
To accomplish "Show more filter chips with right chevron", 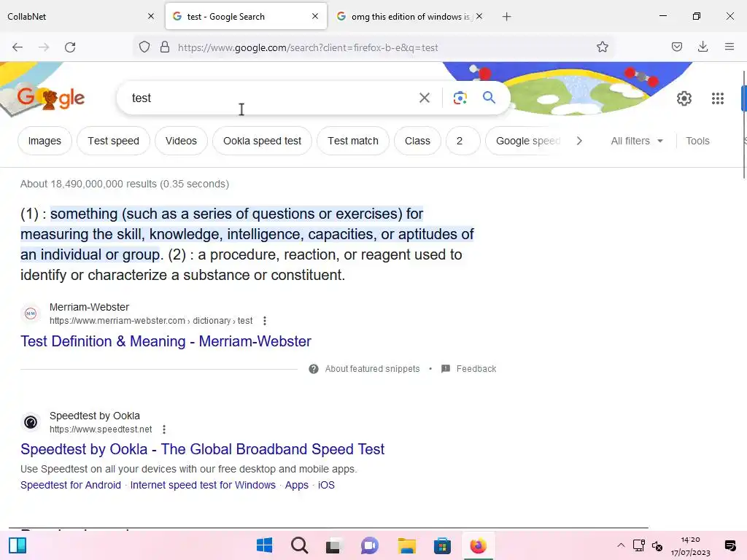I will tap(579, 141).
